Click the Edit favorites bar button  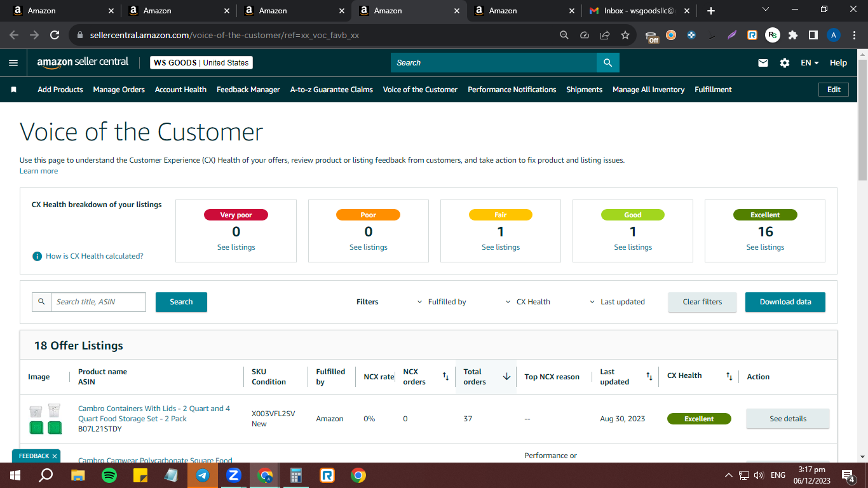click(834, 90)
